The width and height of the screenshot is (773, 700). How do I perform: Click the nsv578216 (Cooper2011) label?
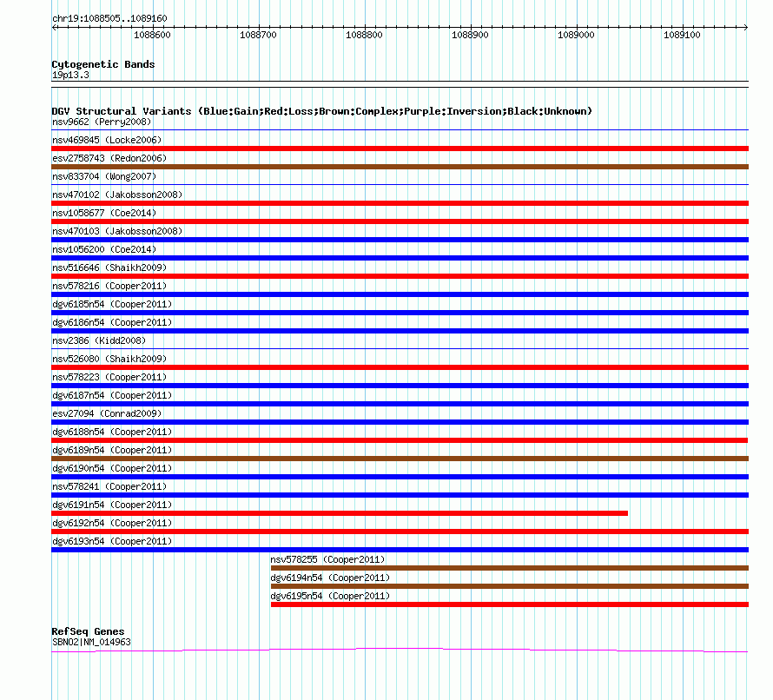[x=109, y=286]
